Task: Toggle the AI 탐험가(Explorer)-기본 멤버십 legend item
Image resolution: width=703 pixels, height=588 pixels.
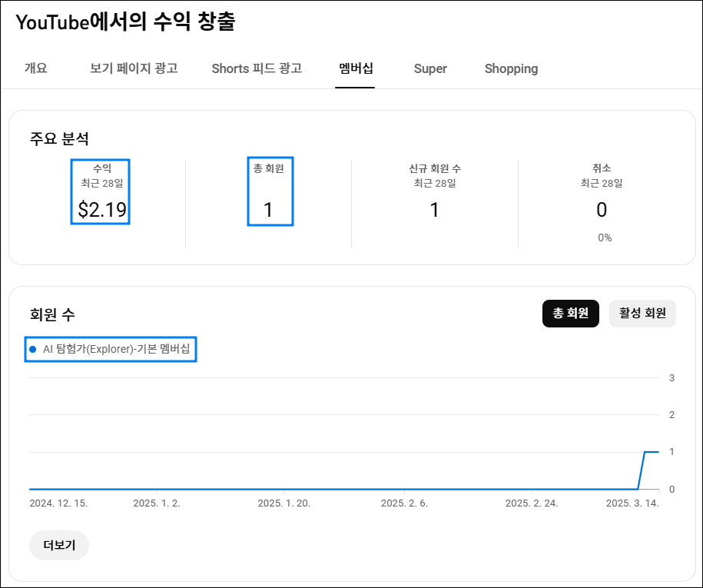Action: [x=110, y=349]
